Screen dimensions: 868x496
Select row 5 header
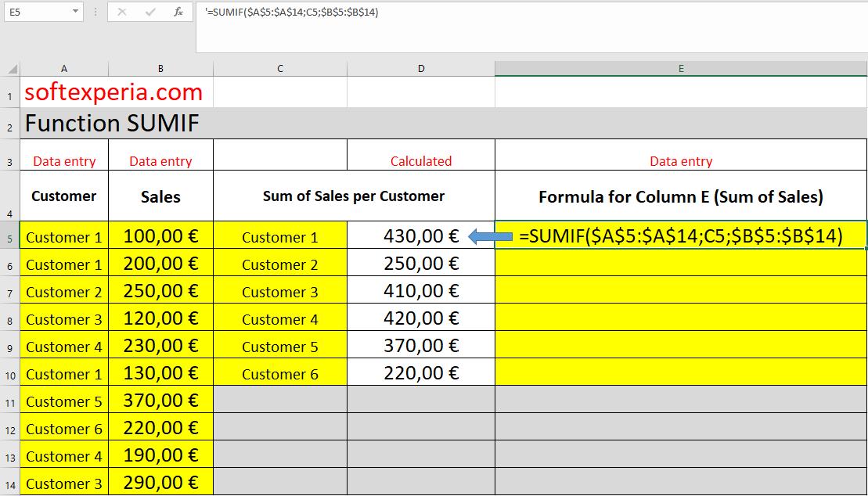tap(10, 235)
